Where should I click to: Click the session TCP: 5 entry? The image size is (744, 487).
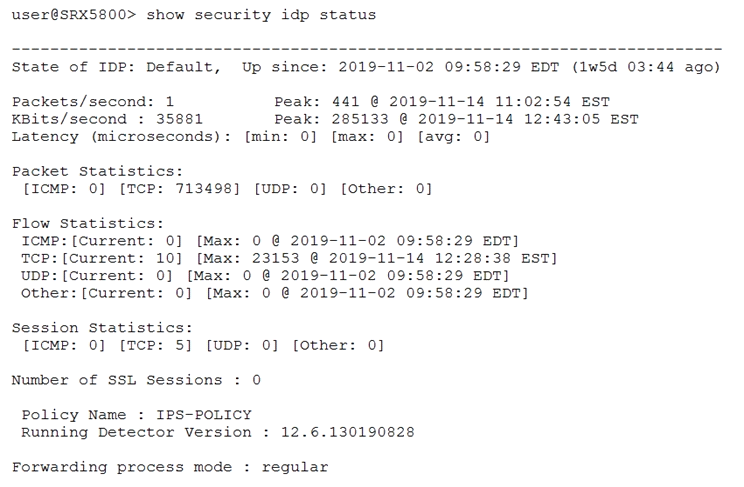tap(155, 346)
